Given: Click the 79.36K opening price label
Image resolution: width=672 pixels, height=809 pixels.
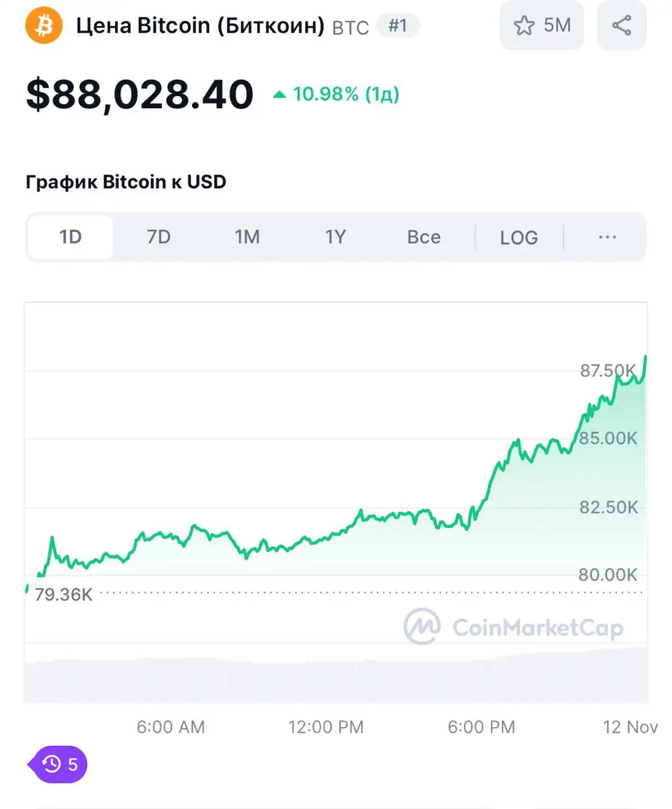Looking at the screenshot, I should [63, 595].
